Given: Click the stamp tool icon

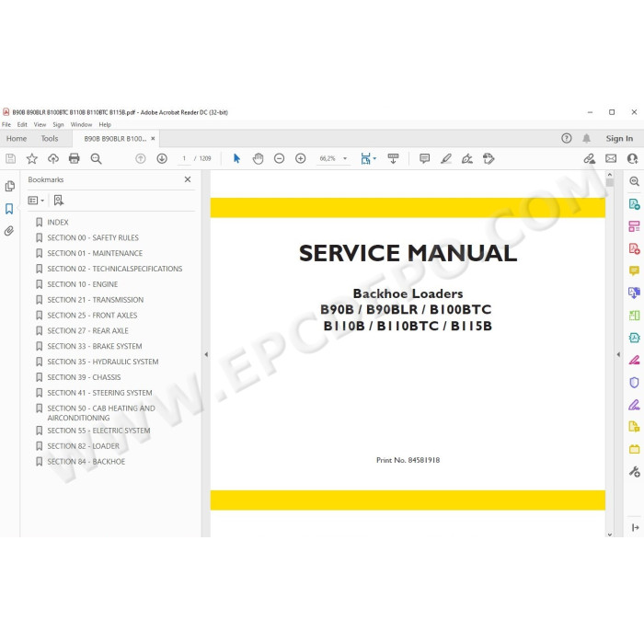Looking at the screenshot, I should pos(489,158).
